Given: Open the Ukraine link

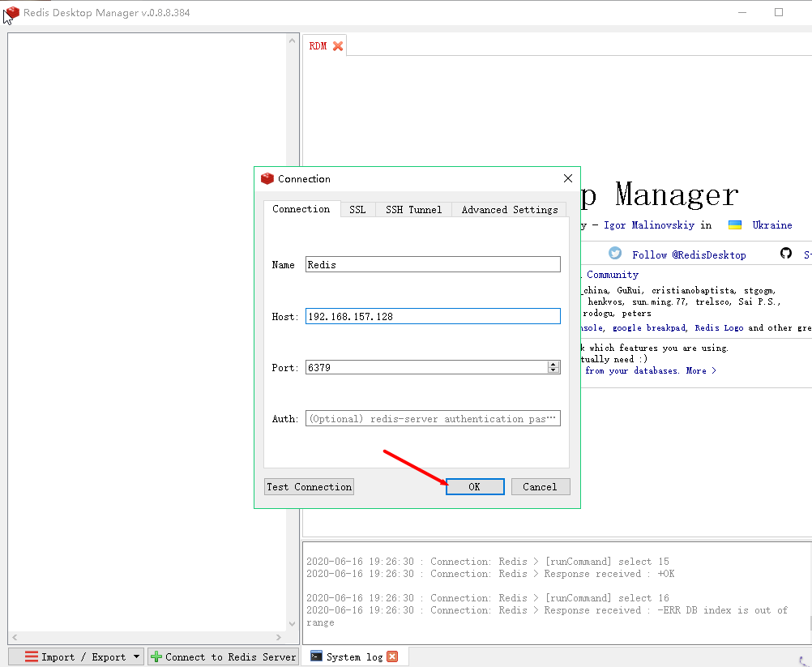Looking at the screenshot, I should coord(772,224).
